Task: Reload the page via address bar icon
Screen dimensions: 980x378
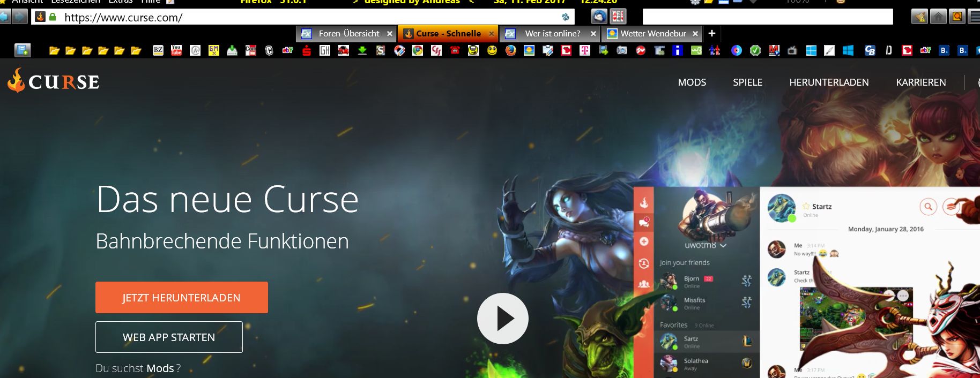Action: pyautogui.click(x=565, y=17)
